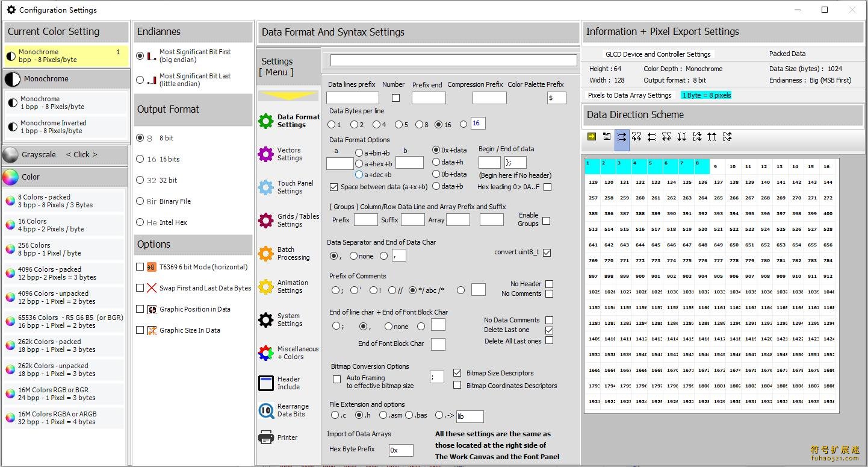868x467 pixels.
Task: Open Rearrange Data Bits icon
Action: [x=265, y=410]
